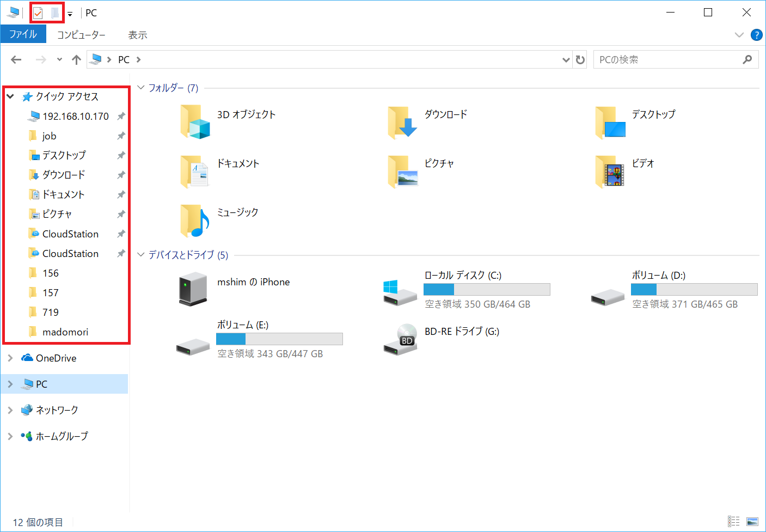The width and height of the screenshot is (766, 532).
Task: Click the search magnifier icon
Action: (747, 59)
